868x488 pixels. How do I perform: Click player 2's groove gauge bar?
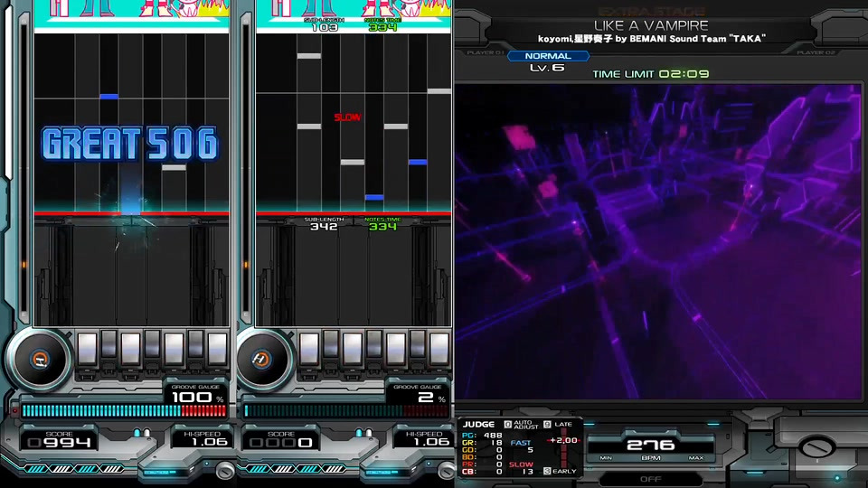(346, 410)
